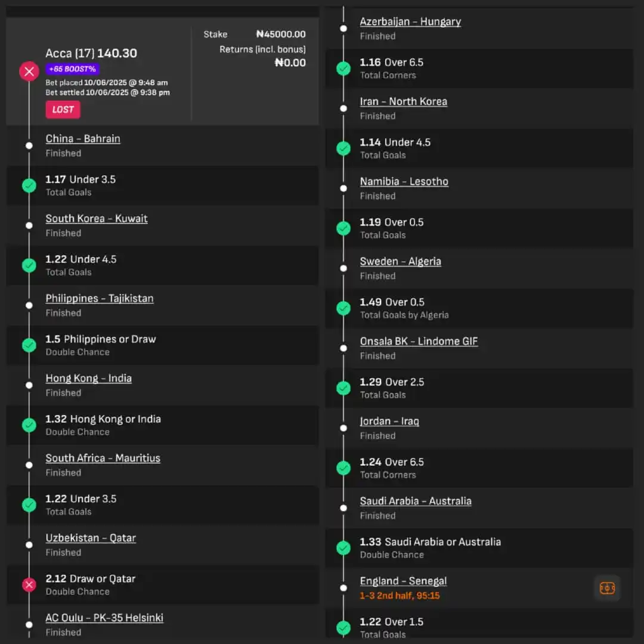Open the South Korea - Kuwait match link
Screen dimensions: 644x644
pos(97,219)
